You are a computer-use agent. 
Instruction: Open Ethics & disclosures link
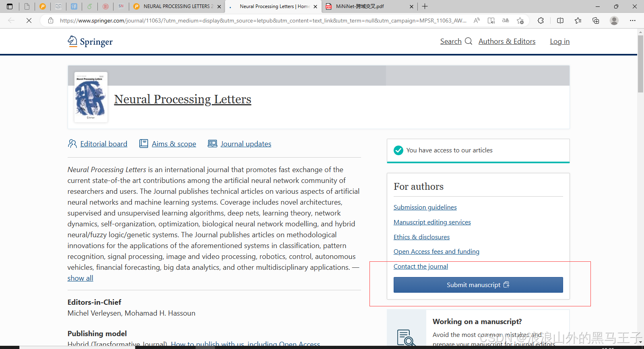click(x=421, y=237)
